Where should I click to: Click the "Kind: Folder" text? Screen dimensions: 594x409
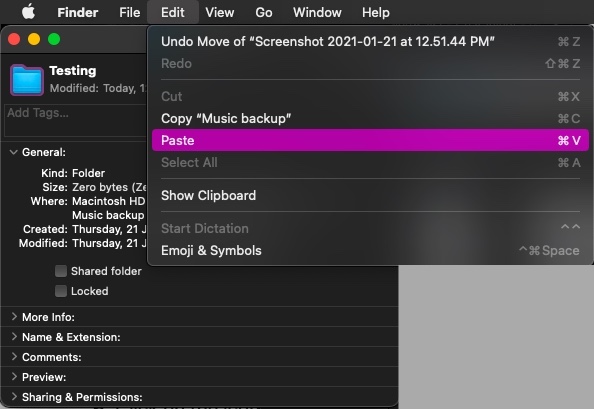point(73,173)
